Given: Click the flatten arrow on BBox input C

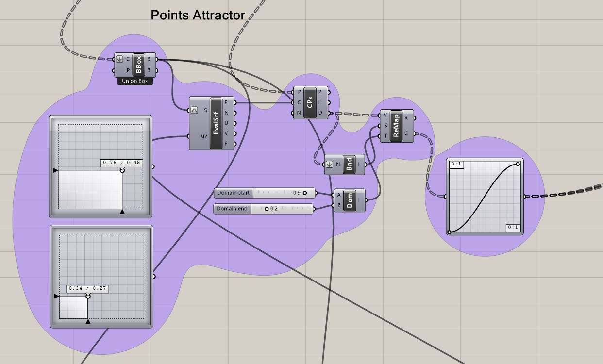Looking at the screenshot, I should click(119, 59).
